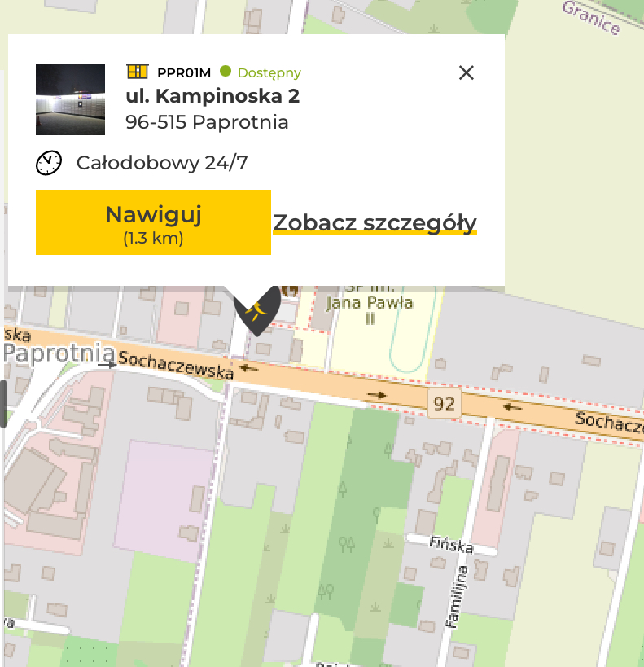Image resolution: width=644 pixels, height=667 pixels.
Task: Open the parcel locker photo thumbnail
Action: (x=70, y=99)
